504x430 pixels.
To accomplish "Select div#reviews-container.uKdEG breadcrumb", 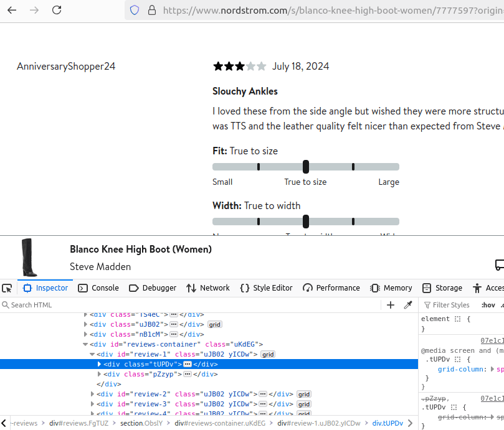I will pos(220,423).
